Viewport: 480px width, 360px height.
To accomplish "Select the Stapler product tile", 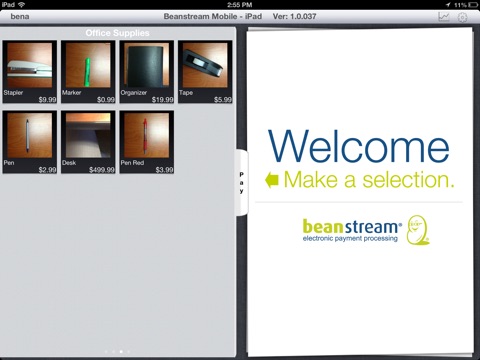I will pyautogui.click(x=30, y=72).
